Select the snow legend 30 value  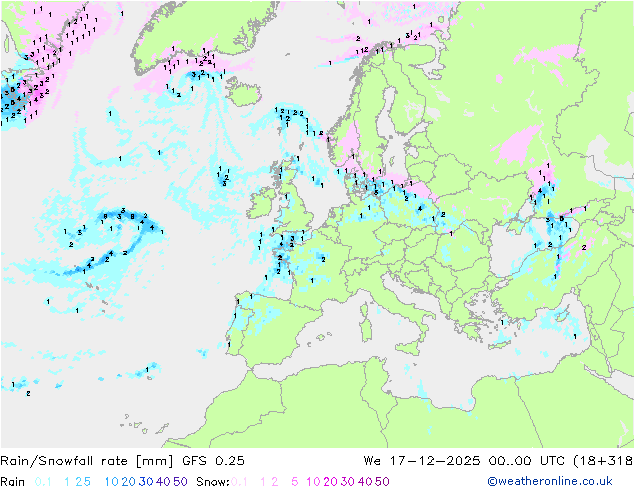pyautogui.click(x=348, y=482)
